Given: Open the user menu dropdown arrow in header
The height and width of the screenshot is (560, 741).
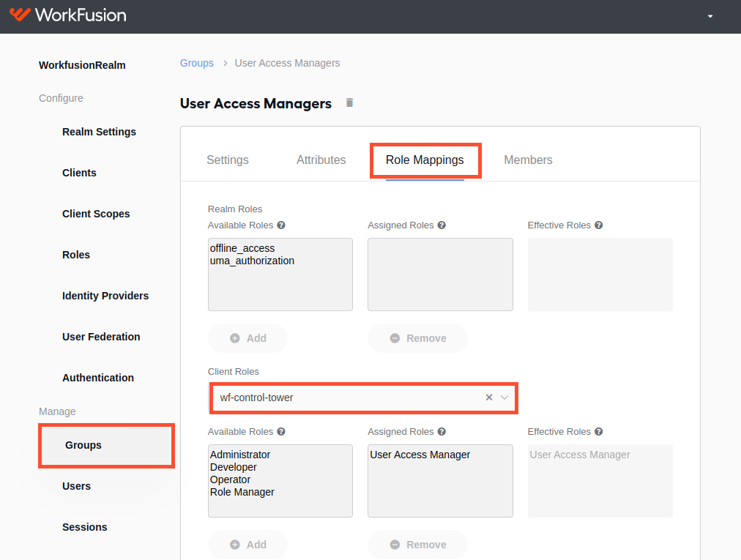Looking at the screenshot, I should click(x=710, y=17).
